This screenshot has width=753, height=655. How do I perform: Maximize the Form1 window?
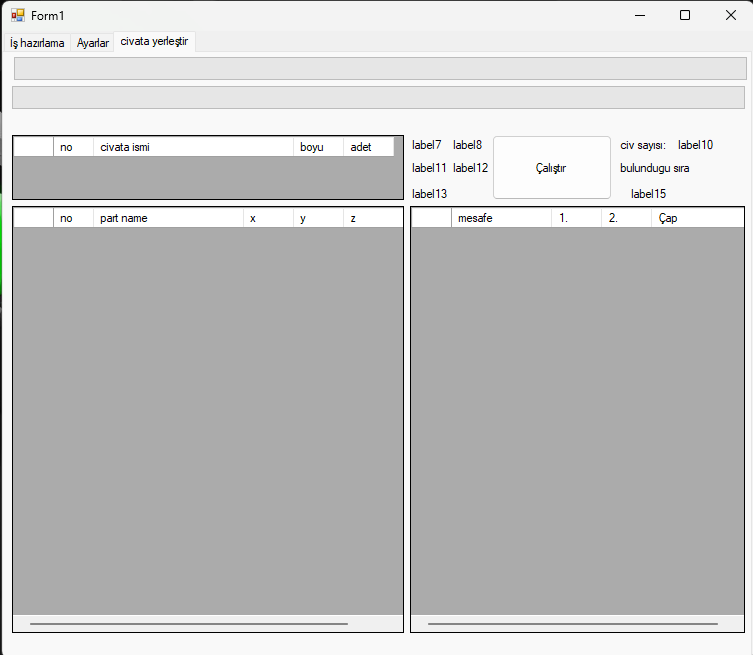click(685, 15)
